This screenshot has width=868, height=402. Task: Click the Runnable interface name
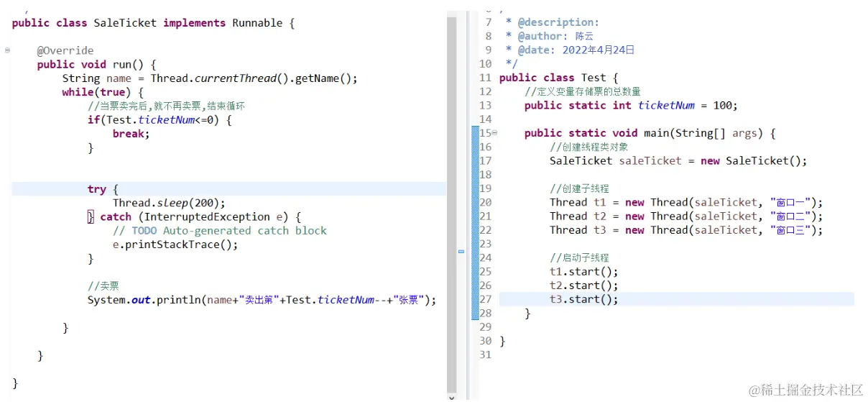click(257, 23)
